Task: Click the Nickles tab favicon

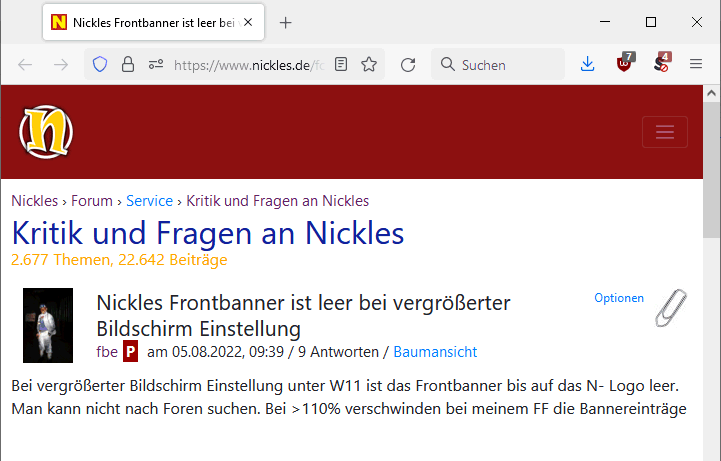Action: pos(59,22)
